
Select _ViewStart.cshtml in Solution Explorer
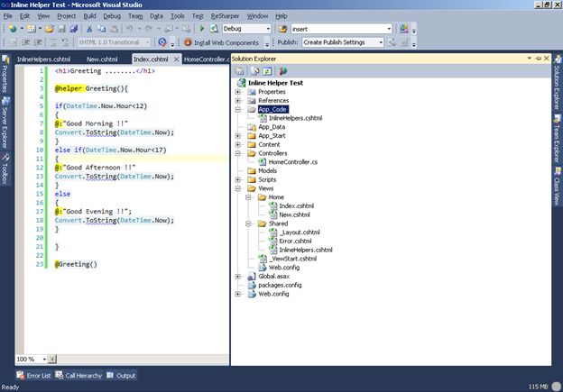(x=292, y=259)
